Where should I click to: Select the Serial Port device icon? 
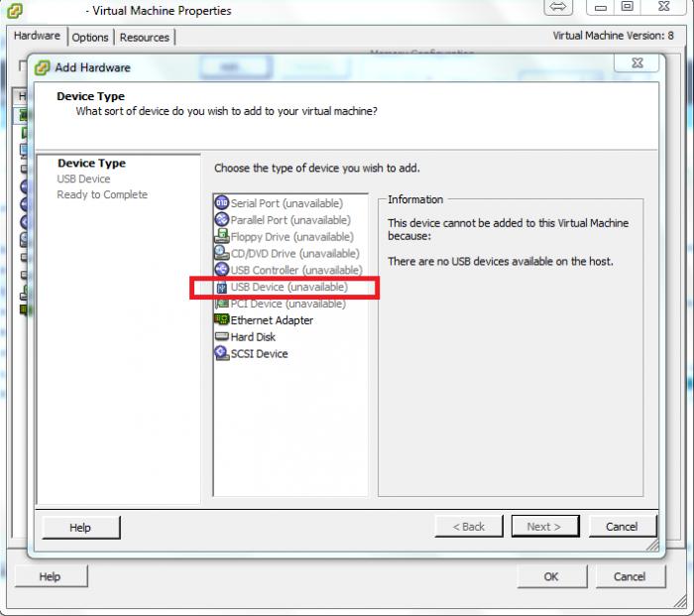point(222,202)
